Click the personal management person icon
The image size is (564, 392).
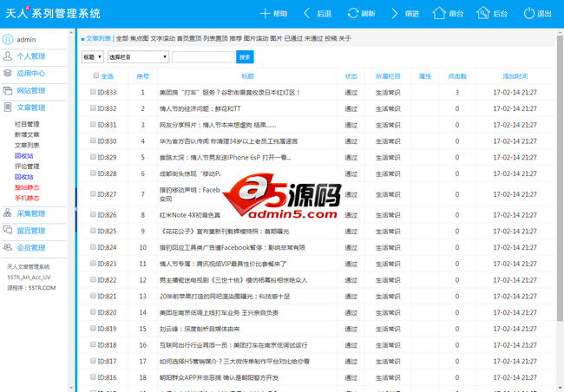coord(8,56)
